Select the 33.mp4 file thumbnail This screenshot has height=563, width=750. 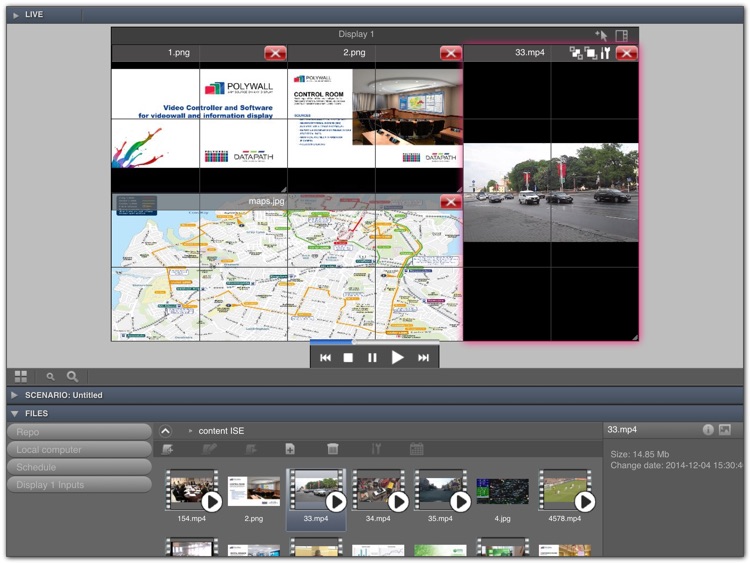(316, 490)
